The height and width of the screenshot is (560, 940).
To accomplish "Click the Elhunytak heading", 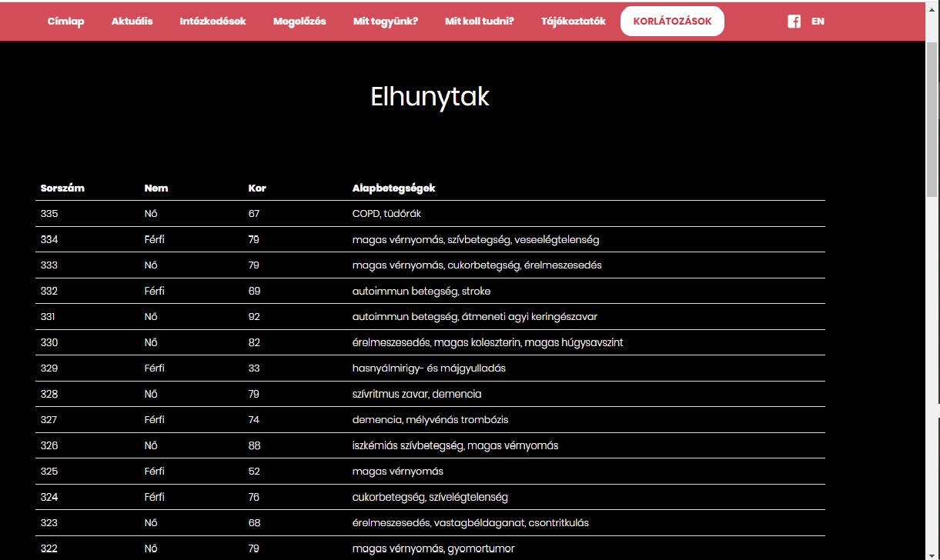I will click(x=430, y=97).
